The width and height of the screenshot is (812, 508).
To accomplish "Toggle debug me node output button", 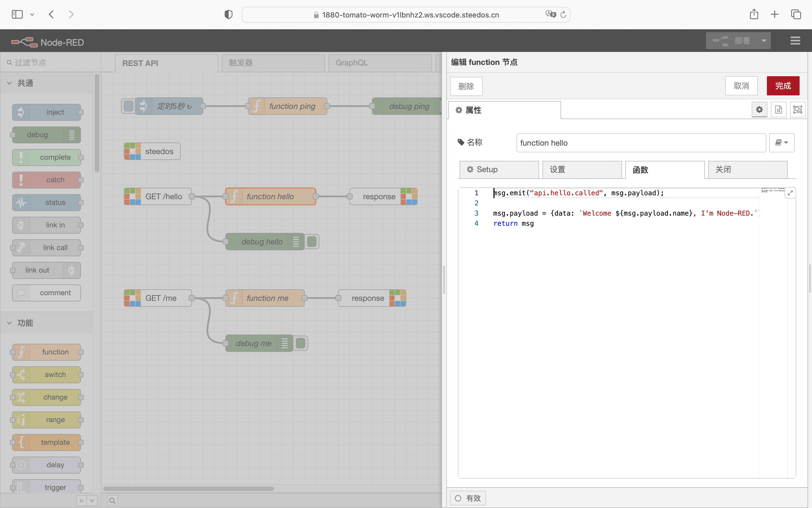I will 301,343.
